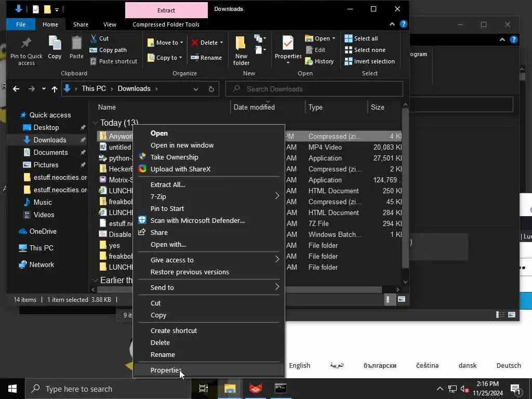Viewport: 532px width, 399px height.
Task: Click the English language link
Action: coord(299,365)
